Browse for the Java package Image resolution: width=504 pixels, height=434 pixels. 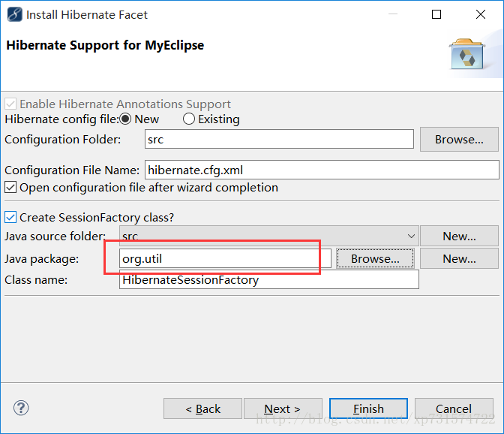tap(375, 258)
